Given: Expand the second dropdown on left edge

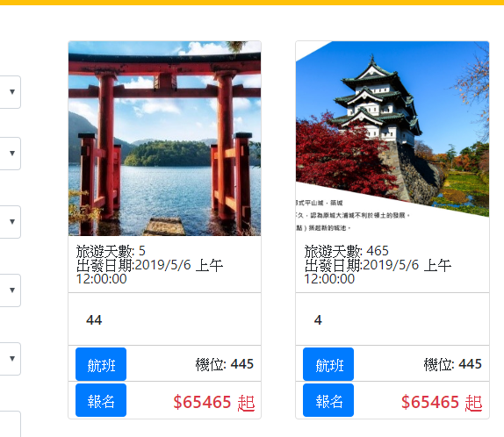Looking at the screenshot, I should (x=11, y=154).
